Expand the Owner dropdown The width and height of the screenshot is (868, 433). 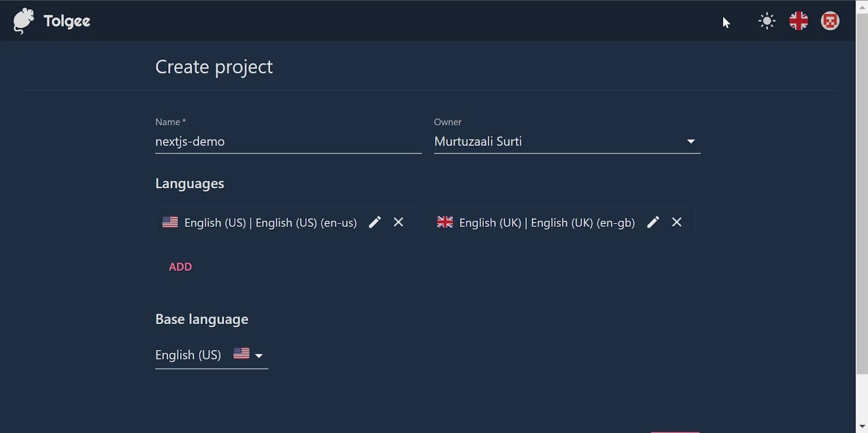pyautogui.click(x=567, y=142)
